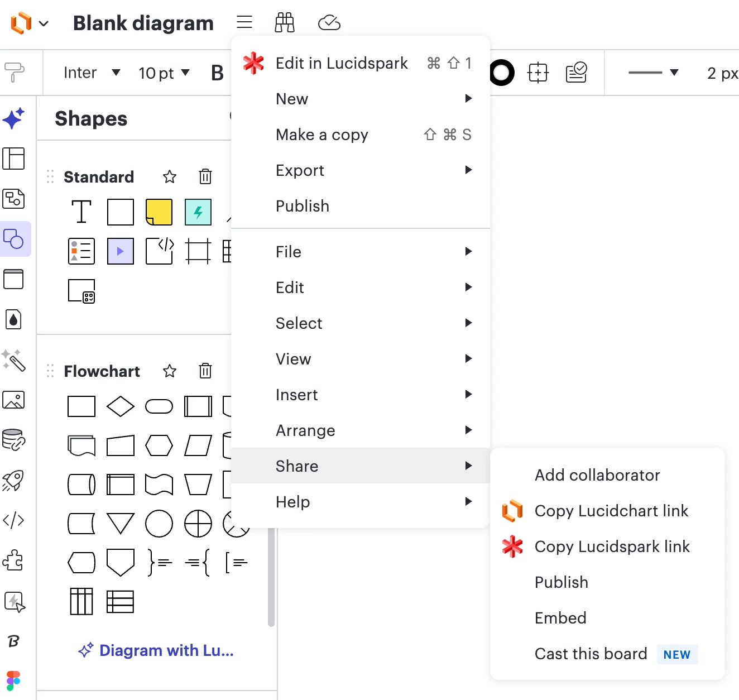Screen dimensions: 739x700
Task: Expand the Arrange submenu
Action: [361, 430]
